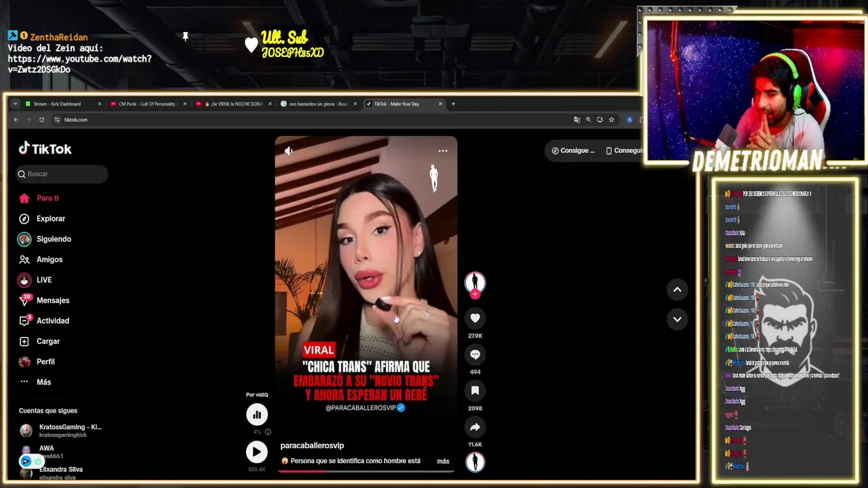The image size is (868, 488).
Task: Switch to CM Punk - Cult Of Personality tab
Action: (x=147, y=104)
